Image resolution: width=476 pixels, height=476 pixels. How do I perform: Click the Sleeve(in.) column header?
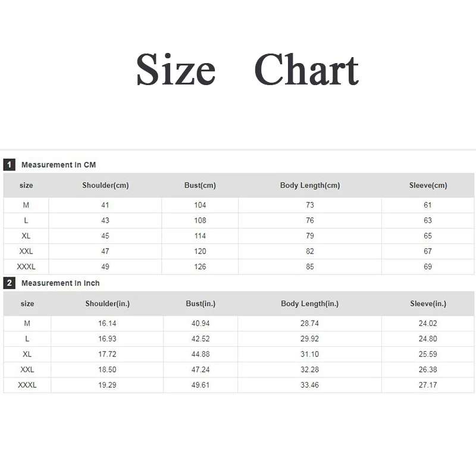428,304
